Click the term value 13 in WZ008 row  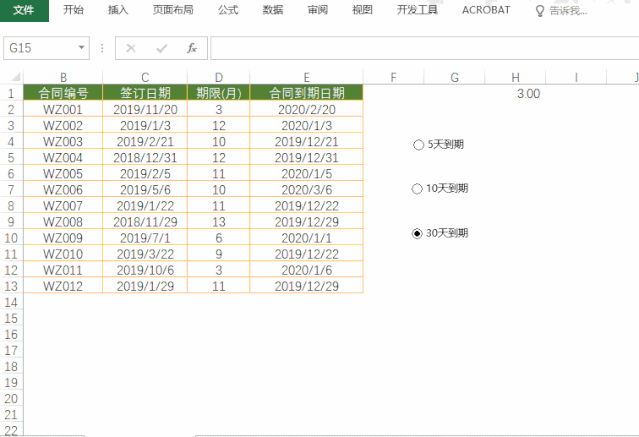pyautogui.click(x=219, y=222)
